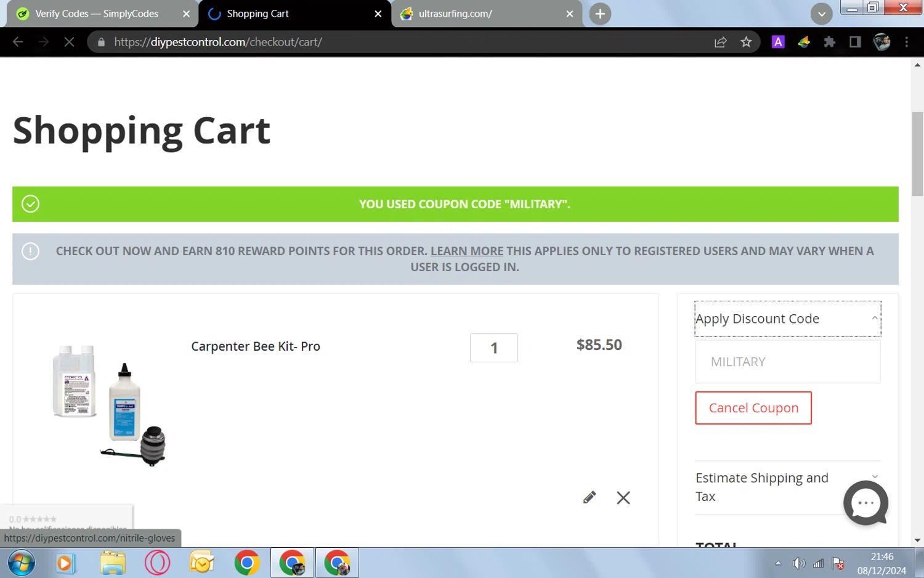The width and height of the screenshot is (924, 578).
Task: Click the $85.50 item price
Action: pyautogui.click(x=599, y=345)
